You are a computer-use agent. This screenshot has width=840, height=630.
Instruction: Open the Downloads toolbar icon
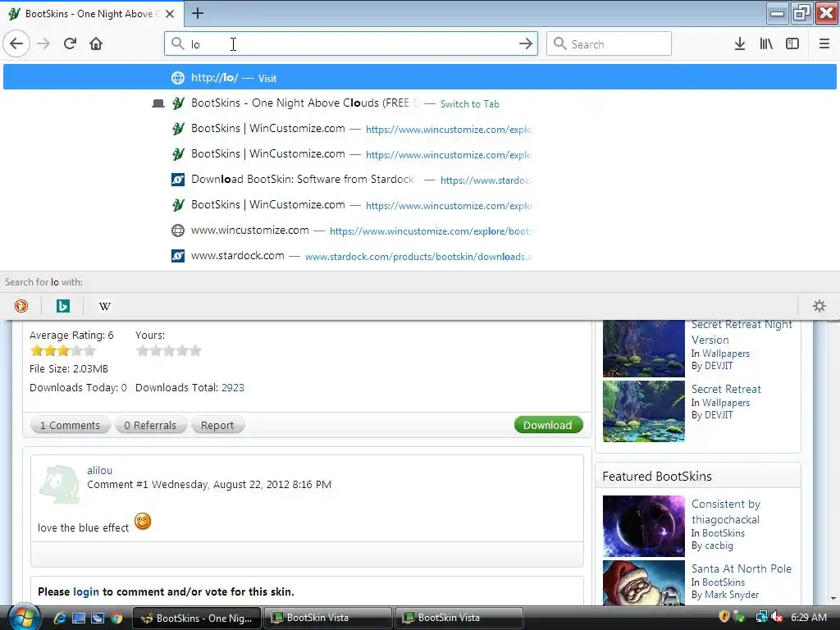pyautogui.click(x=739, y=43)
